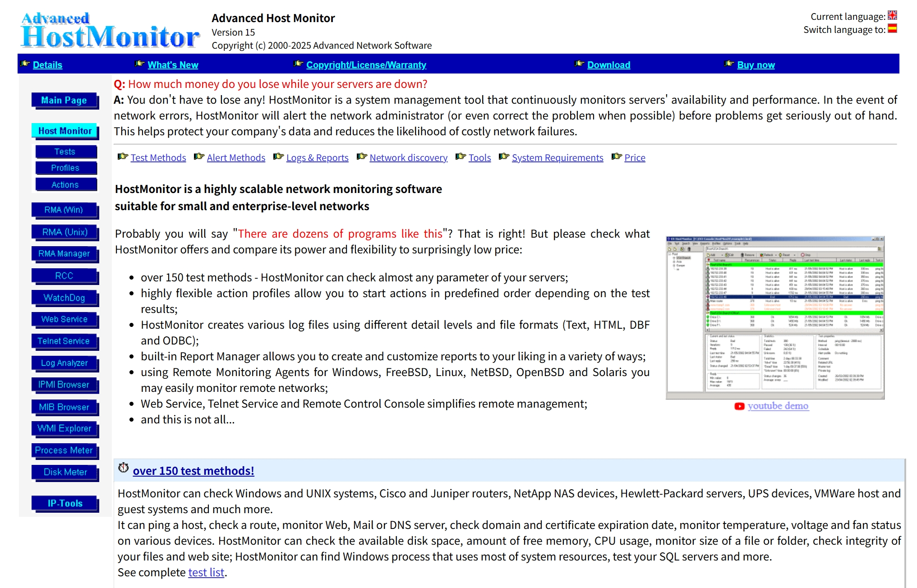The height and width of the screenshot is (588, 917).
Task: Enlarge the HostMonitor screenshot thumbnail
Action: coord(775,317)
